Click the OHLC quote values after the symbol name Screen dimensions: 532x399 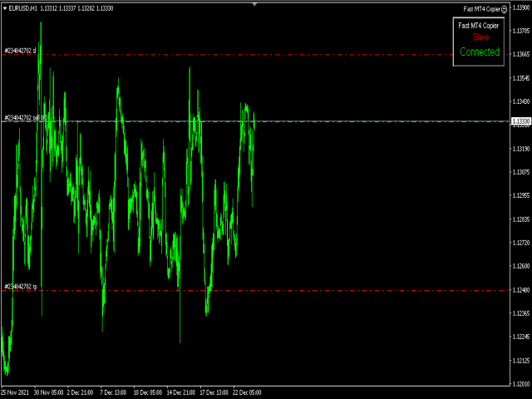[x=77, y=8]
